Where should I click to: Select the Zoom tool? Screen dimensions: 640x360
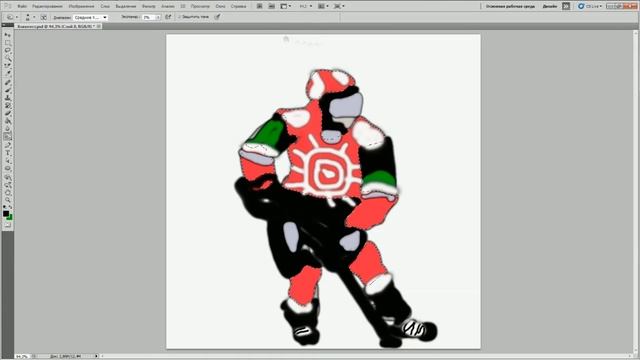(x=7, y=200)
